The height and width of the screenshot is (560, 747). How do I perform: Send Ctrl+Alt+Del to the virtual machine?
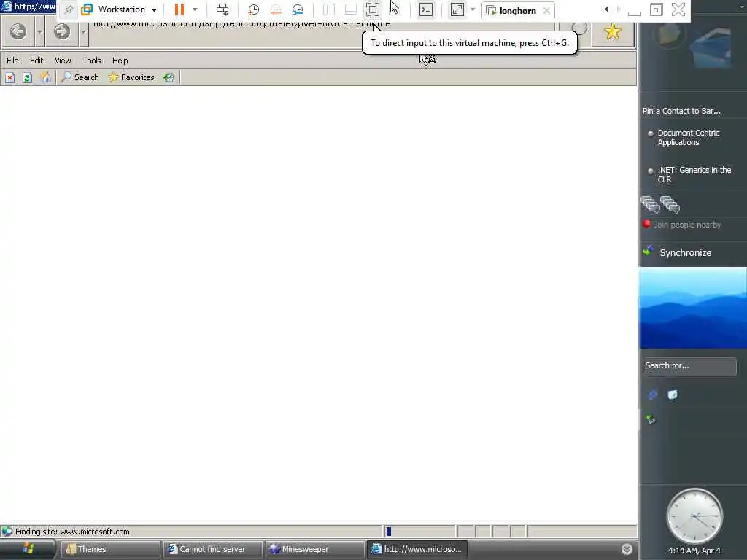pyautogui.click(x=222, y=9)
